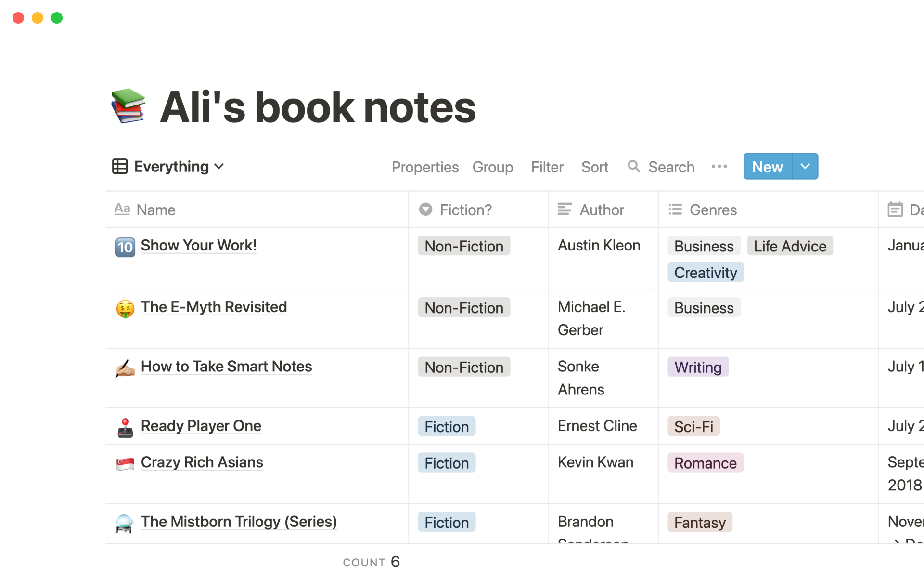
Task: Click Sort toolbar button
Action: point(594,167)
